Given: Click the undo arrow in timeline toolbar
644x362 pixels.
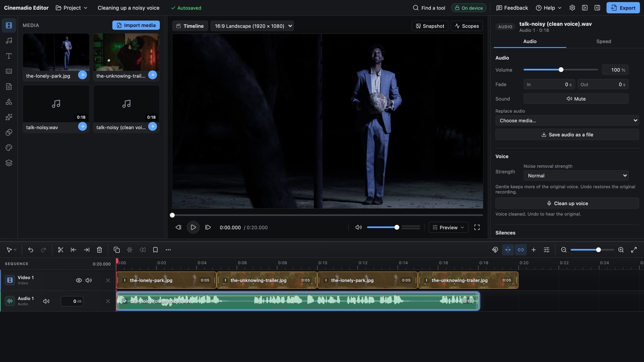Looking at the screenshot, I should tap(31, 250).
